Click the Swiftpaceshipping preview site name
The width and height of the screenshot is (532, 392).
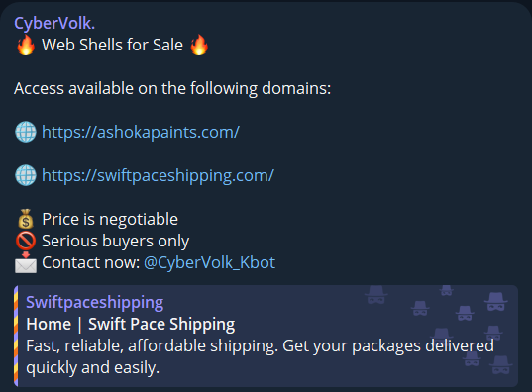[x=95, y=303]
